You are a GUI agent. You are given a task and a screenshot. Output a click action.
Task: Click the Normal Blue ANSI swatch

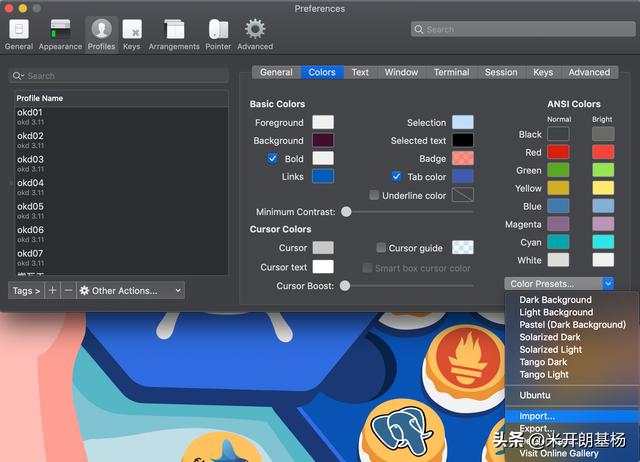pyautogui.click(x=558, y=206)
